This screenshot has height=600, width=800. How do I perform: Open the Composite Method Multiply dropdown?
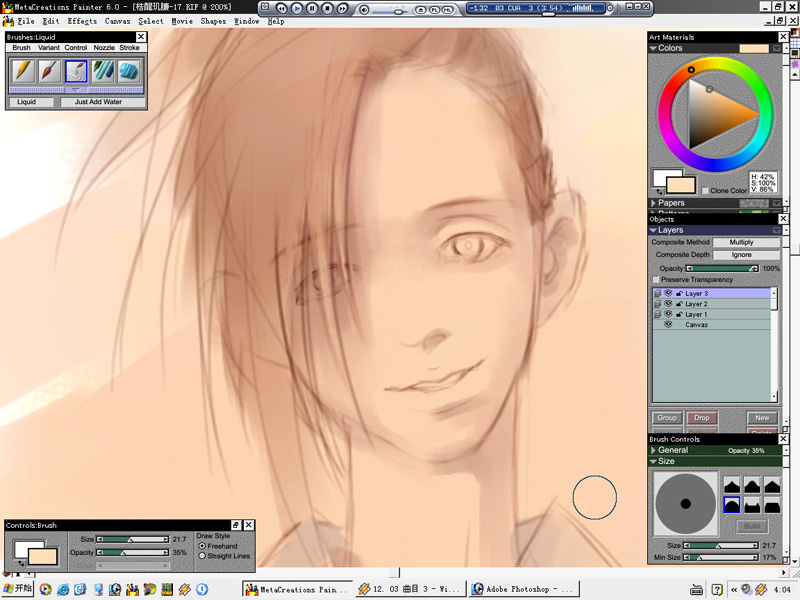pos(746,242)
